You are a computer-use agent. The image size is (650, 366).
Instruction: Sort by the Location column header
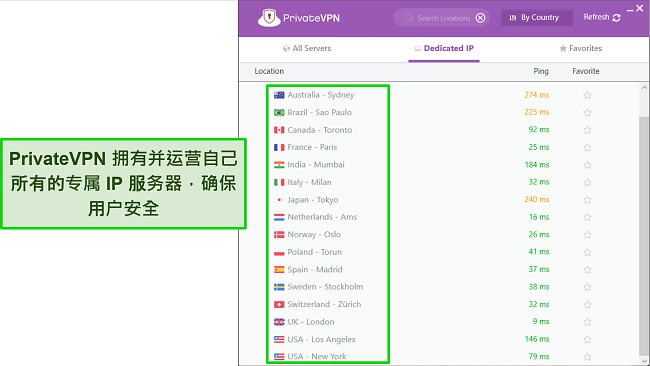(269, 71)
